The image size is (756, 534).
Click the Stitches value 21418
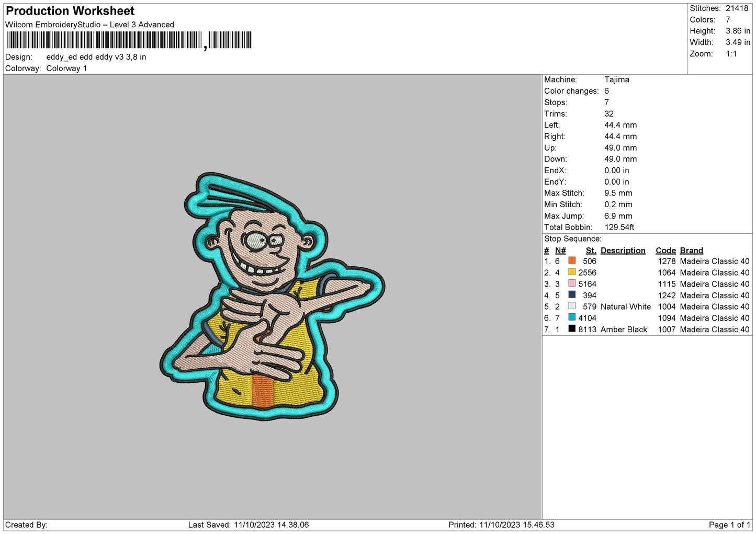click(x=737, y=8)
